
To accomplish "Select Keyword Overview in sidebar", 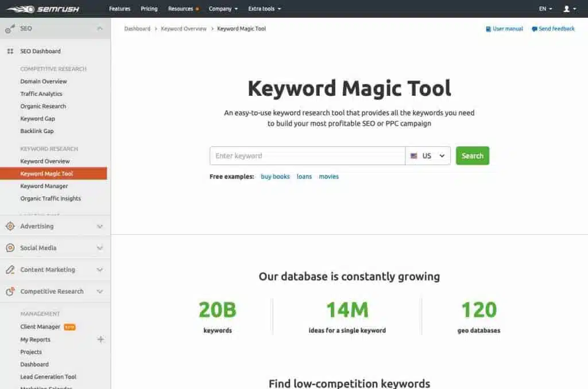I will pyautogui.click(x=45, y=161).
